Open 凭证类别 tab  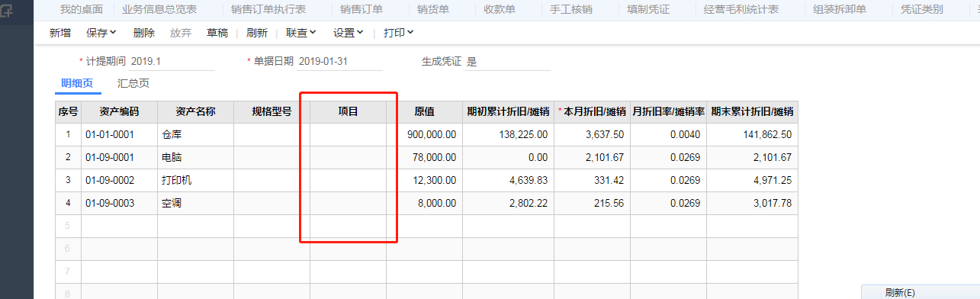point(921,10)
